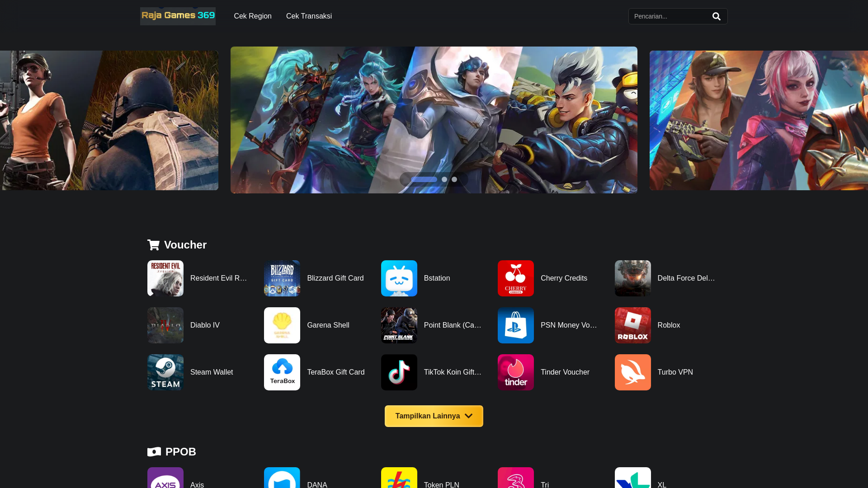Open the Steam Wallet voucher icon
Viewport: 868px width, 488px height.
pos(165,372)
